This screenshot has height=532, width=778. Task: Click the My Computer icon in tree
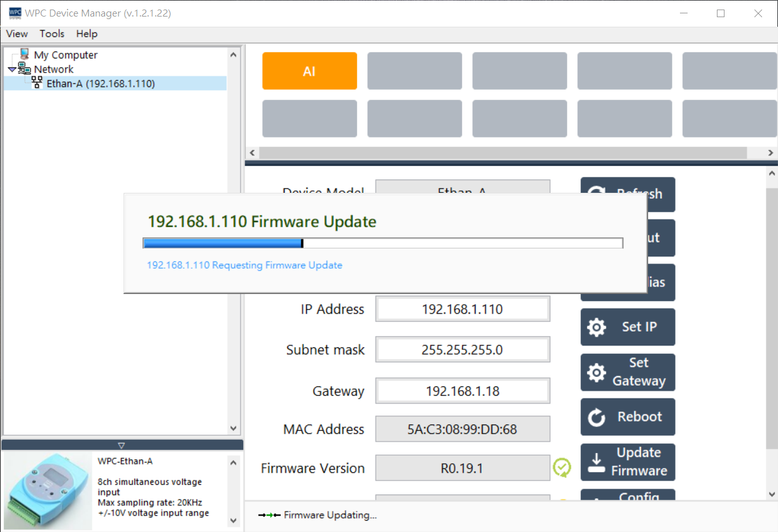point(24,55)
